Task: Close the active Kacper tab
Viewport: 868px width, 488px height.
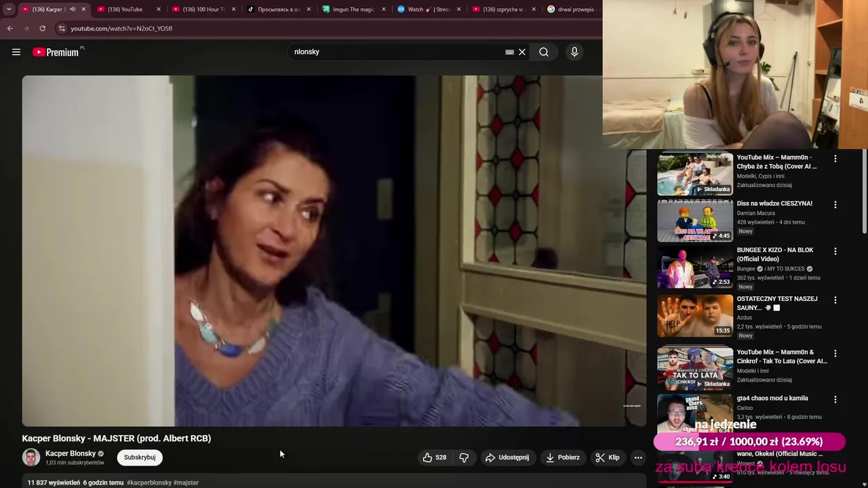Action: coord(83,9)
